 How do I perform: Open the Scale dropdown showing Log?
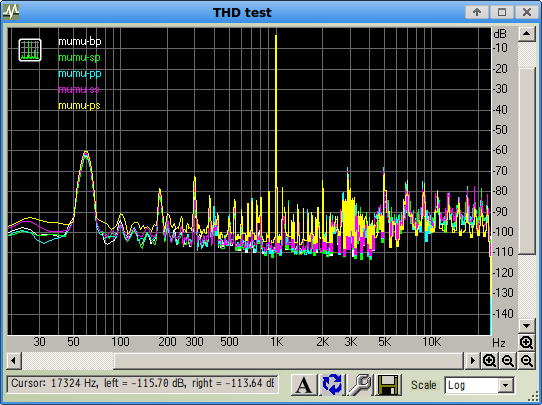(x=479, y=385)
